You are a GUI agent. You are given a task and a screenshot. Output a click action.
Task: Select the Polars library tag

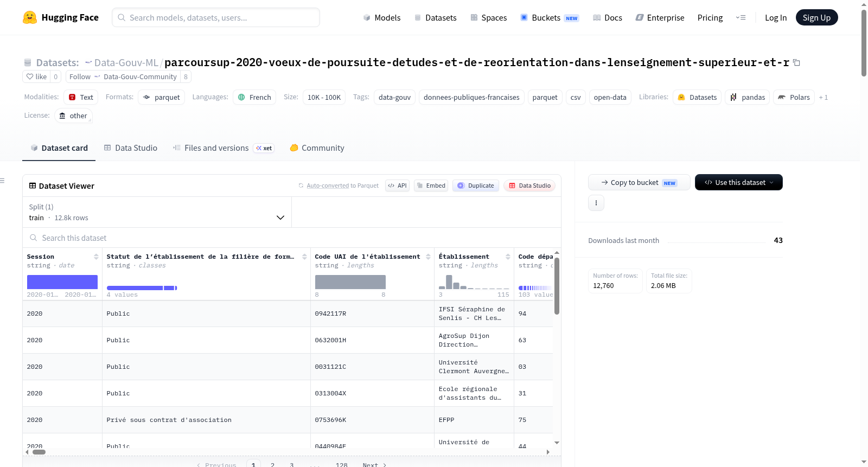(x=794, y=97)
